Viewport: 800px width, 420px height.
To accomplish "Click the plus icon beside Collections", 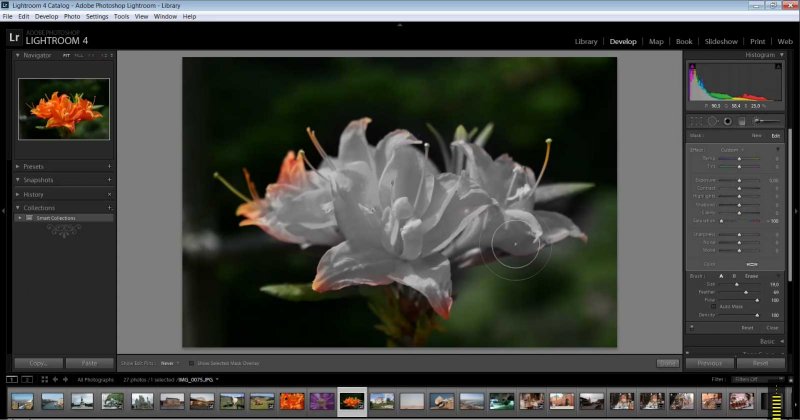I will click(109, 208).
